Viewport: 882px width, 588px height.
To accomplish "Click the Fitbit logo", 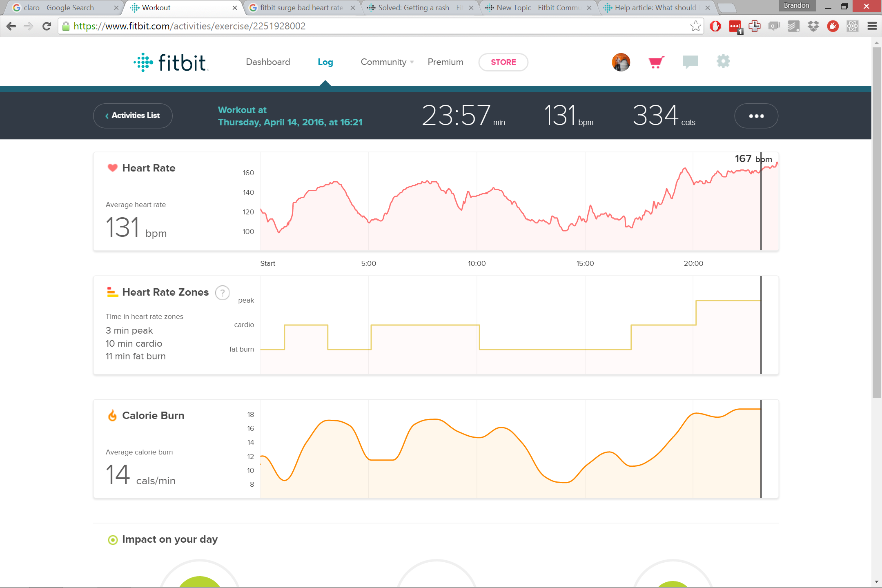I will (171, 62).
